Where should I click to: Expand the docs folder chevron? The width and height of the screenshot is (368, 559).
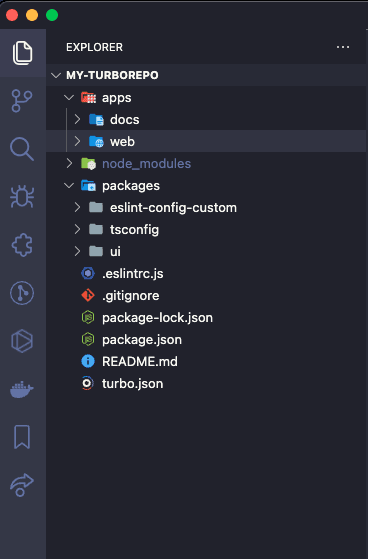point(77,119)
